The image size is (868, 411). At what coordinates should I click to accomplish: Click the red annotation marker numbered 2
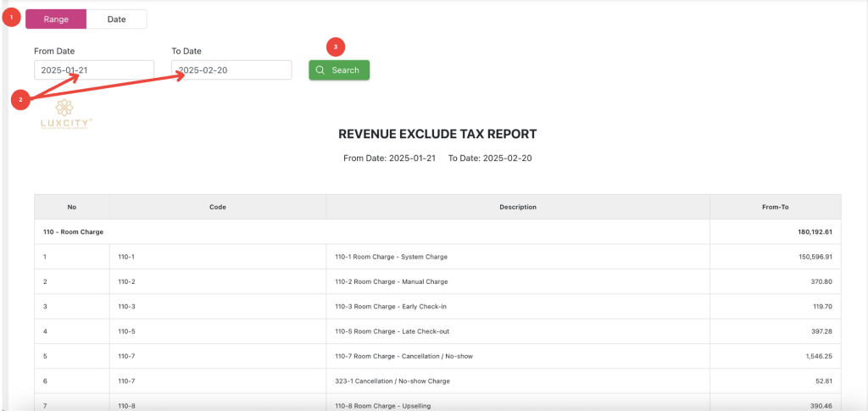20,99
